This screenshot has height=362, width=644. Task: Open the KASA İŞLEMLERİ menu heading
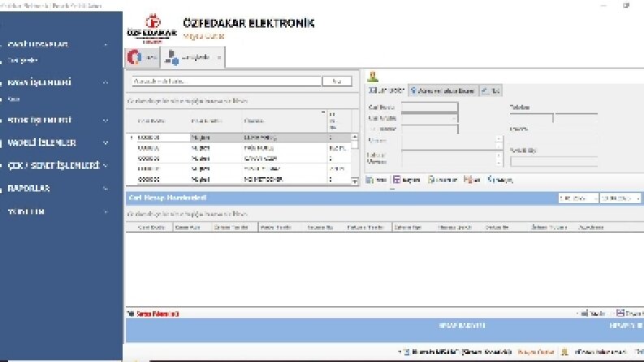pyautogui.click(x=40, y=83)
